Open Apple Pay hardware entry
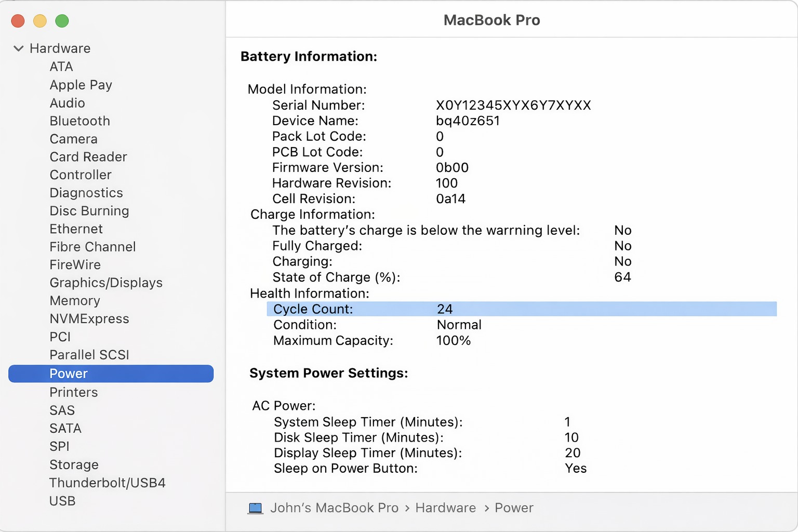798x532 pixels. point(81,85)
